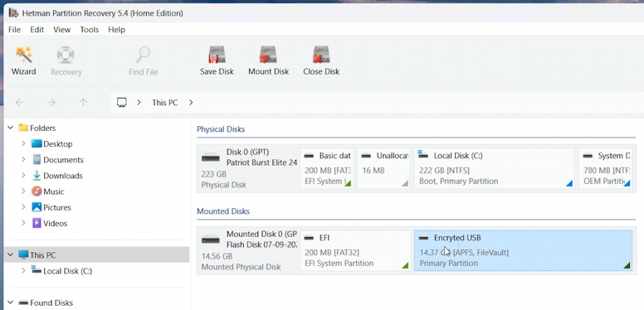
Task: Click the Physical Disks section header
Action: click(221, 129)
